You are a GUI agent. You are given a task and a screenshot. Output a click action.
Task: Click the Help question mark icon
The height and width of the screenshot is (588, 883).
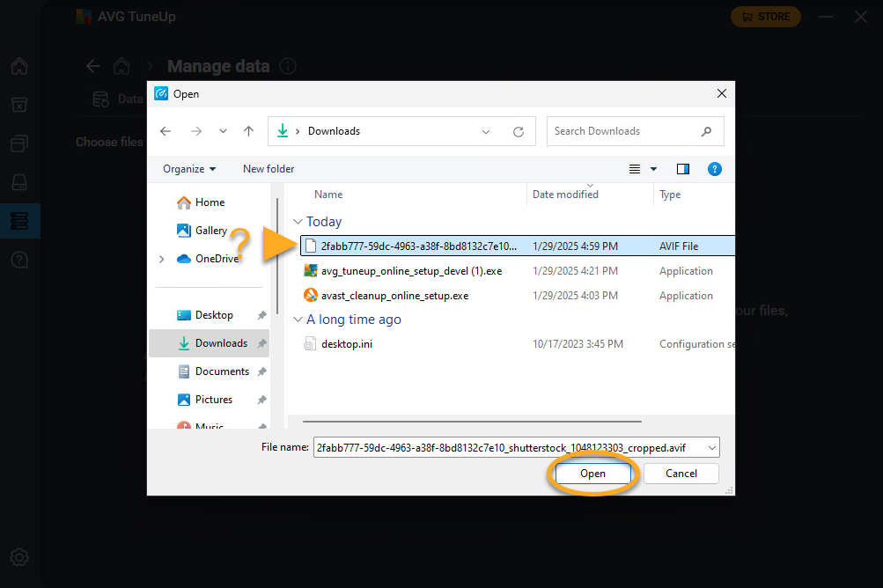(x=715, y=169)
